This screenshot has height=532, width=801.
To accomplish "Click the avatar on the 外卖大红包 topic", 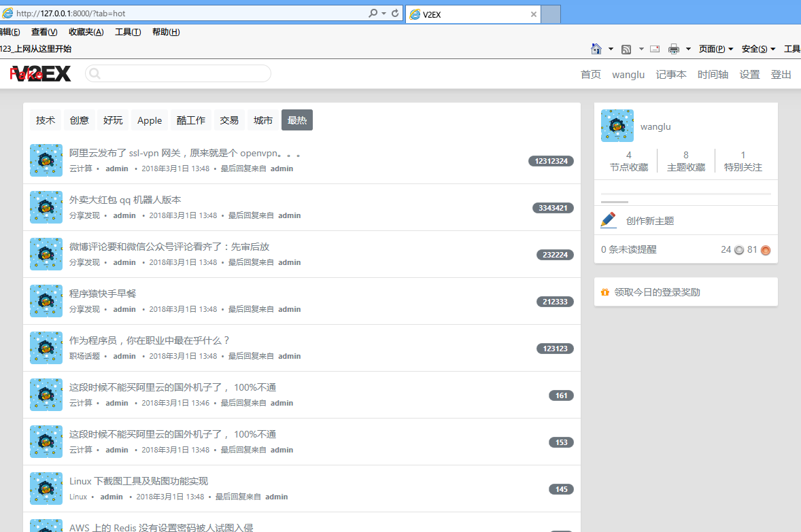I will click(46, 207).
